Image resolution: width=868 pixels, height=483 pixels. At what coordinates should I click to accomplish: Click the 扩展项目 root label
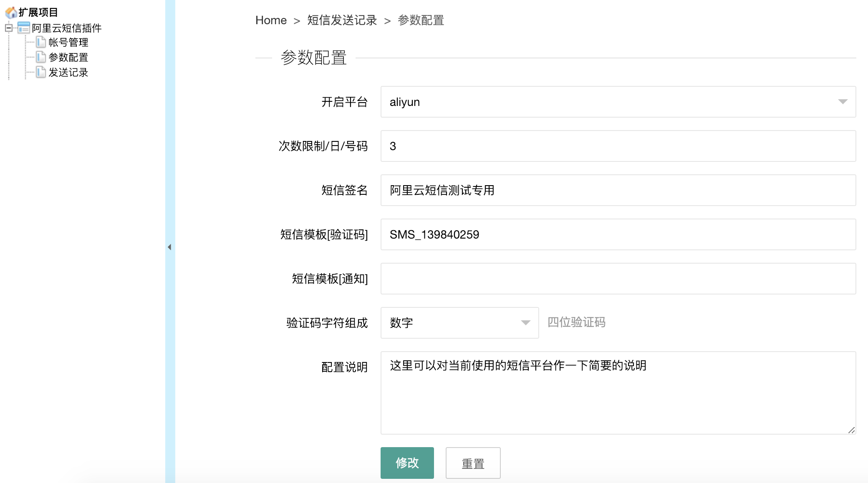pyautogui.click(x=38, y=13)
